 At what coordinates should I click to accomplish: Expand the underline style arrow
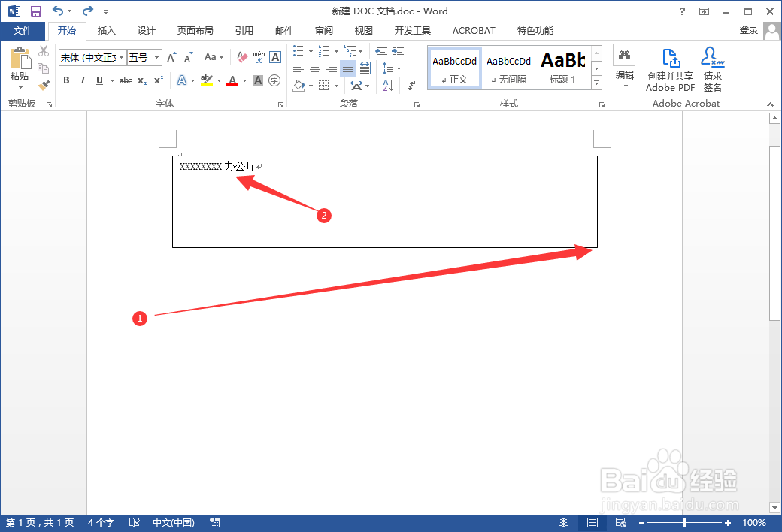tap(112, 80)
